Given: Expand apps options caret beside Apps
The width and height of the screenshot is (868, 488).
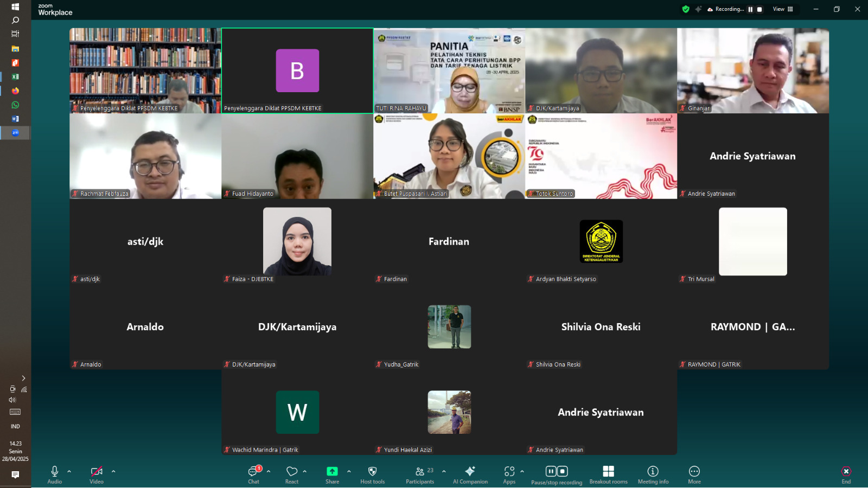Looking at the screenshot, I should [x=522, y=471].
